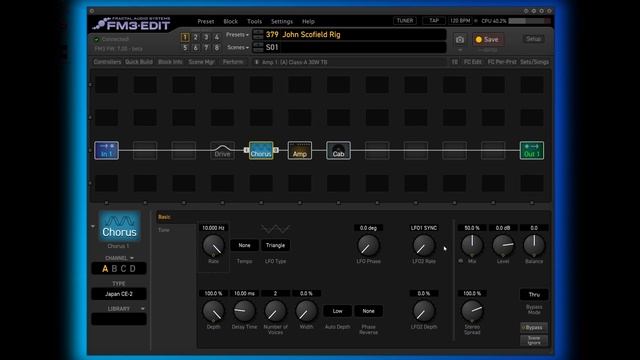The width and height of the screenshot is (640, 360).
Task: Open the CHANNEL dropdown arrow
Action: (132, 258)
